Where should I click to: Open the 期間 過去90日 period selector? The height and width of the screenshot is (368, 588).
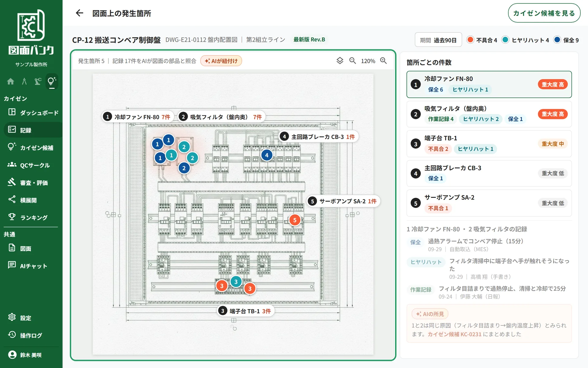click(438, 40)
